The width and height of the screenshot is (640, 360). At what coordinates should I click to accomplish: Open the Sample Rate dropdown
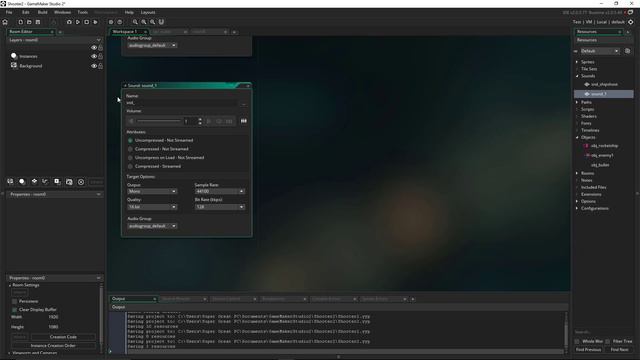click(220, 191)
